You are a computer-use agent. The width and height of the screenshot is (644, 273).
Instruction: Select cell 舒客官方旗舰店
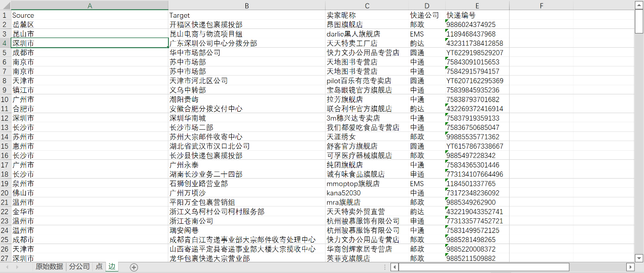[x=367, y=146]
